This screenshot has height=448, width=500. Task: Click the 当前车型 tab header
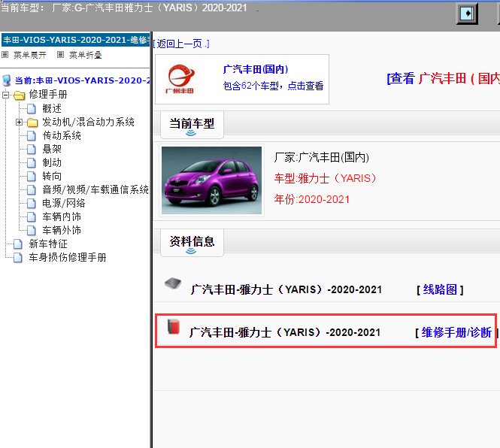tap(192, 125)
